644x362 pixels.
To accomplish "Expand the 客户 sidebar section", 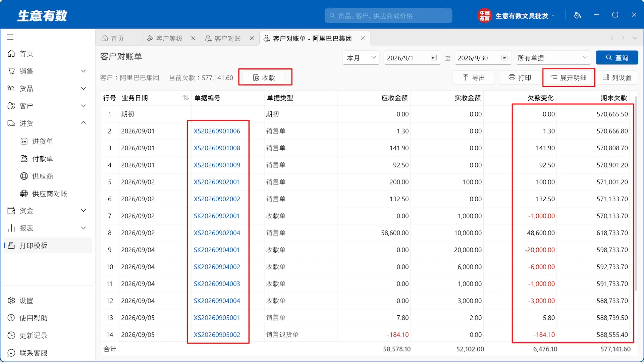I will point(84,106).
